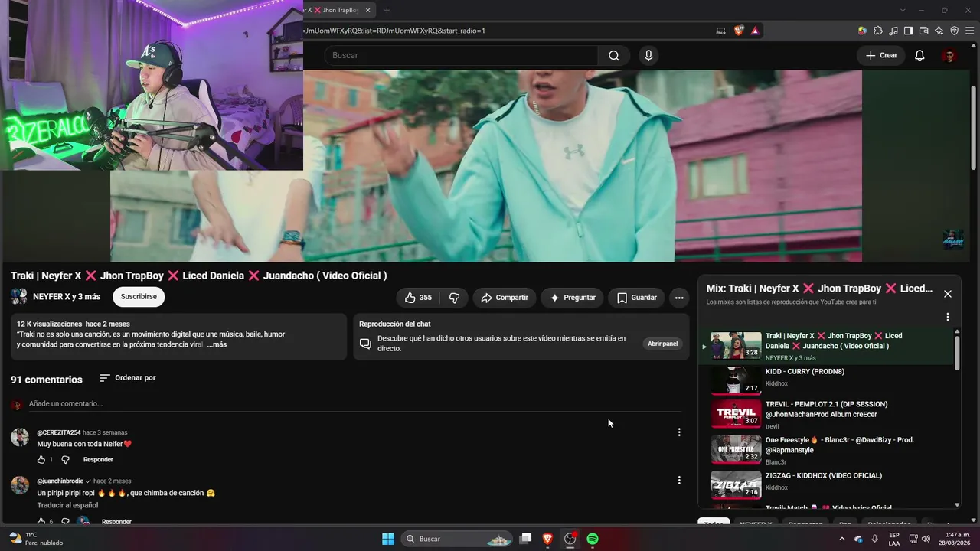Subscribe with the Suscribirse button

139,297
